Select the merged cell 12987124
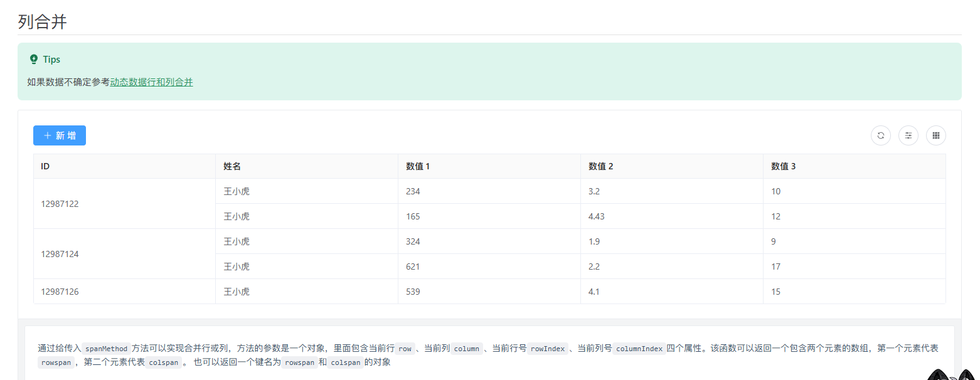This screenshot has width=980, height=380. click(x=60, y=254)
